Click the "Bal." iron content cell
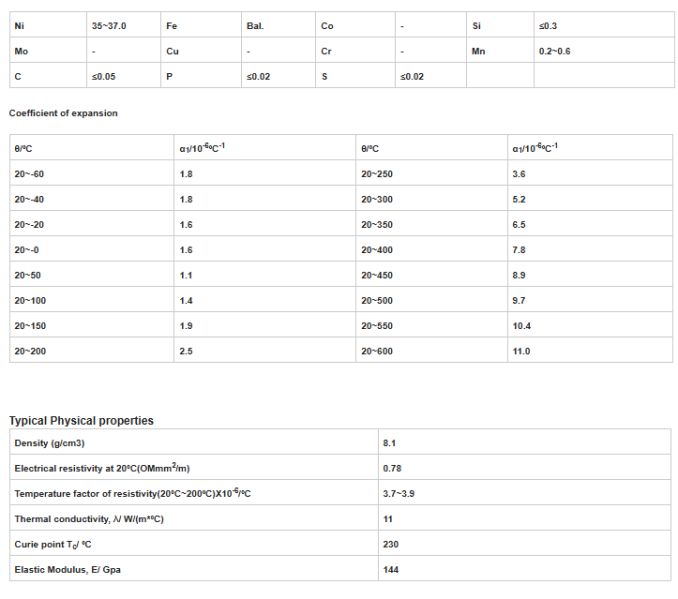This screenshot has height=599, width=678. pos(255,25)
